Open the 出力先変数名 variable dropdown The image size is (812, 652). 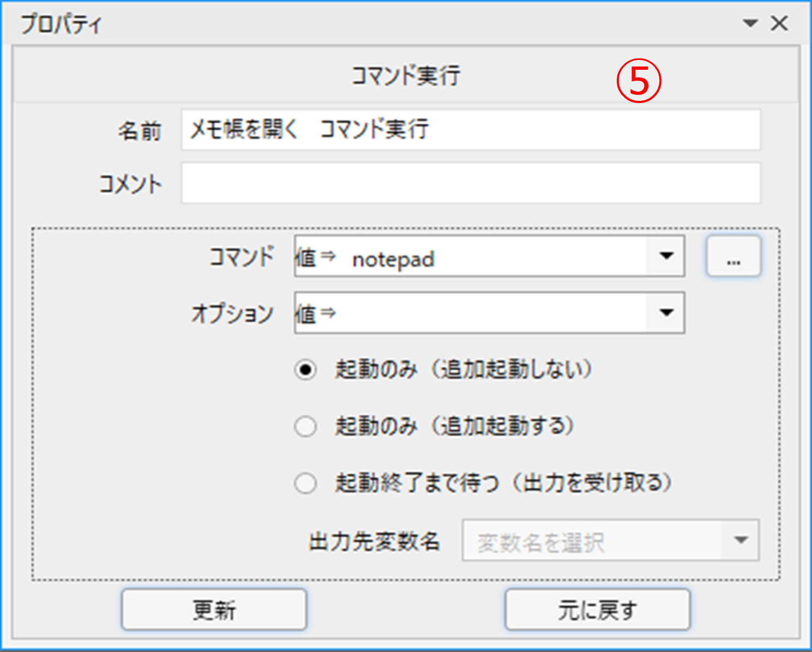pos(610,540)
